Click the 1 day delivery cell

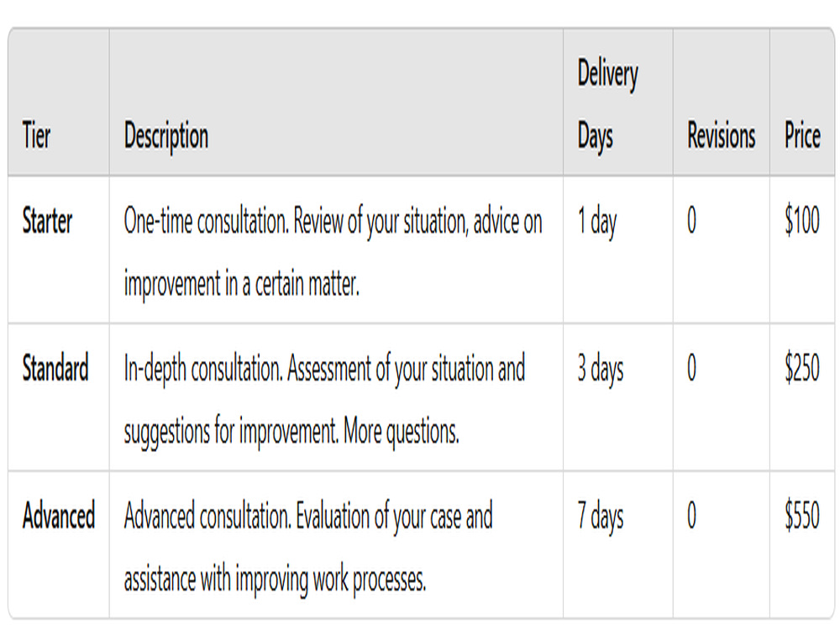(597, 222)
